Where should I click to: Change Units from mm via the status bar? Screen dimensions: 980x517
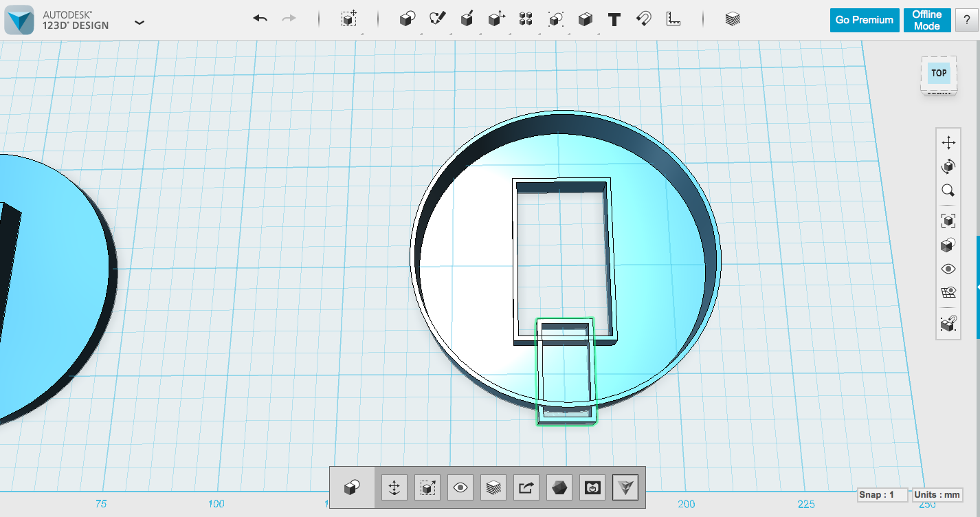click(x=937, y=495)
